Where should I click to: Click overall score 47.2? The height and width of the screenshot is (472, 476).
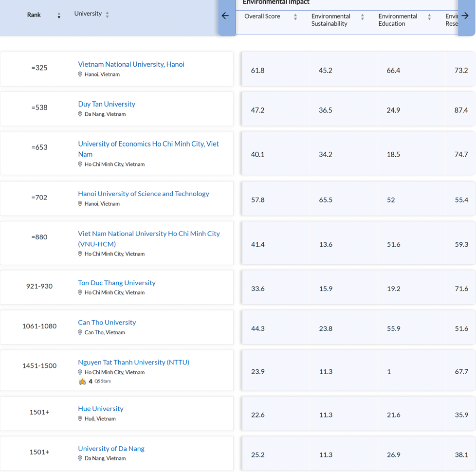pos(258,110)
